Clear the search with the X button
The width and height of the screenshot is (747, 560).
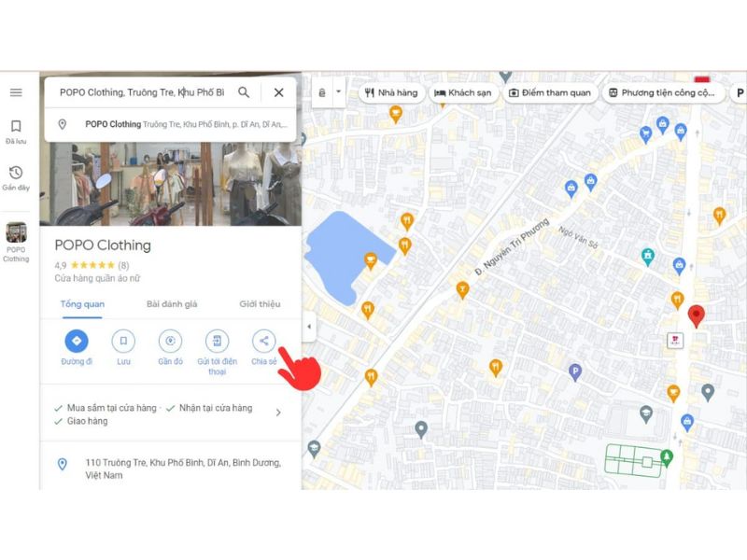coord(278,92)
